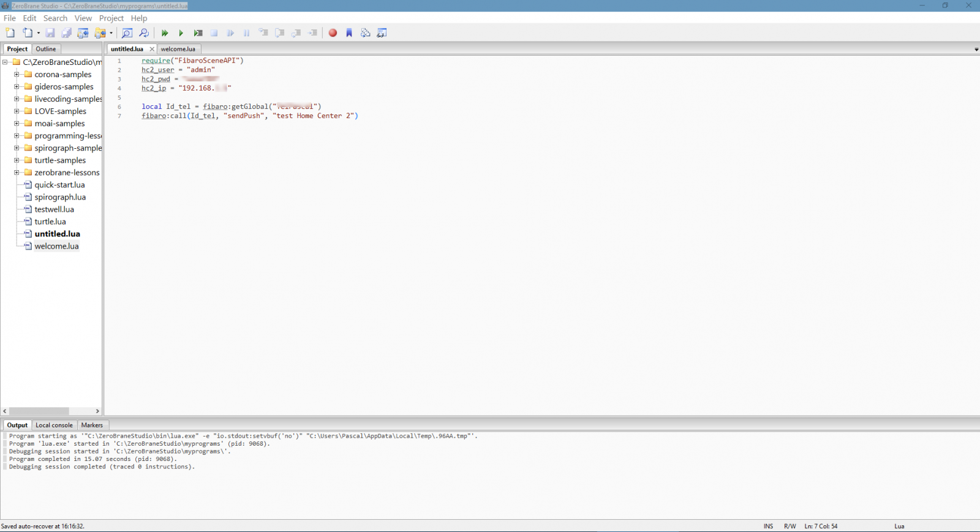Image resolution: width=980 pixels, height=532 pixels.
Task: Open the Help menu
Action: coord(139,18)
